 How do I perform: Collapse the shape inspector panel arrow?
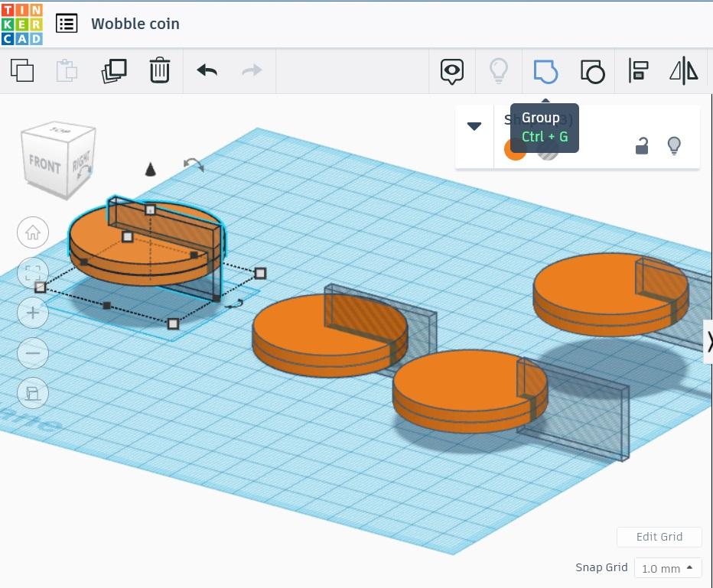[474, 126]
